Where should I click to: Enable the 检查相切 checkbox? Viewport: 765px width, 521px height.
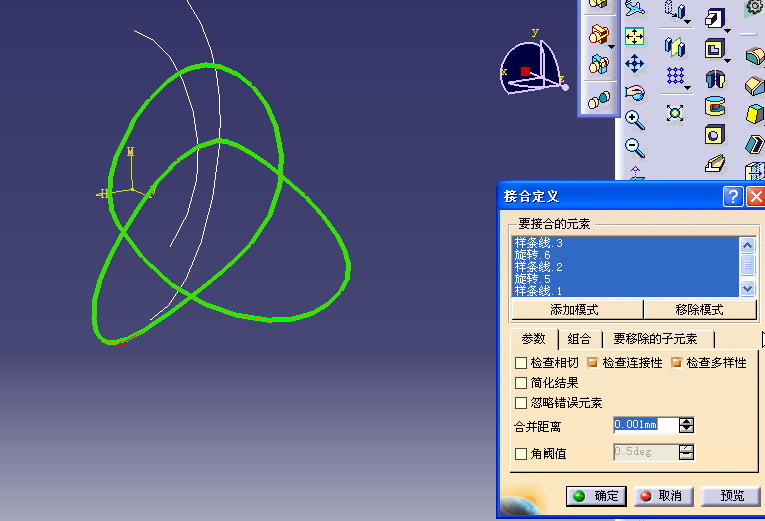[521, 363]
